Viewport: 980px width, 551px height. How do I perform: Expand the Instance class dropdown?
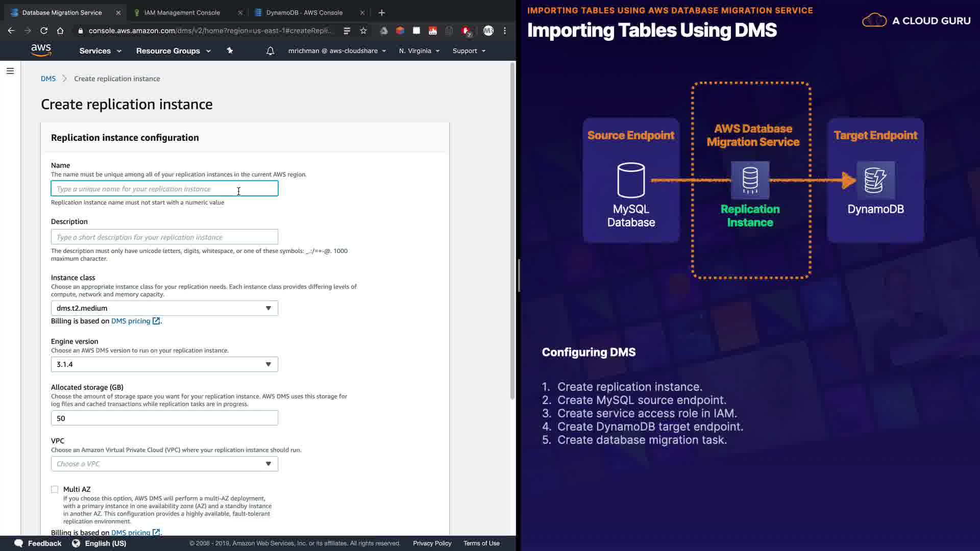click(164, 308)
